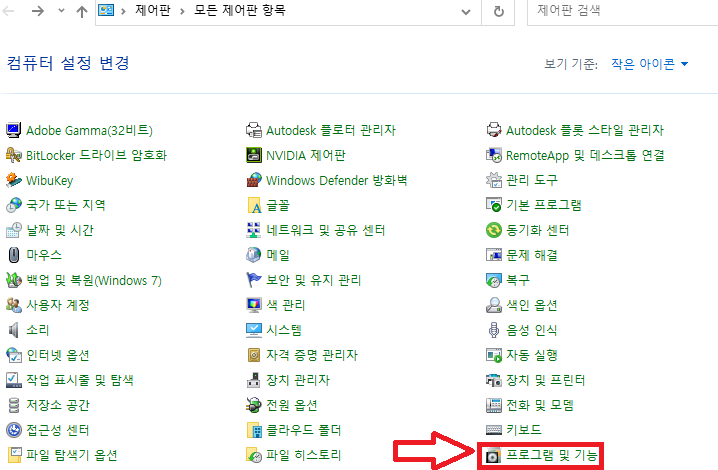
Task: Open the 시스템 icon
Action: [254, 330]
